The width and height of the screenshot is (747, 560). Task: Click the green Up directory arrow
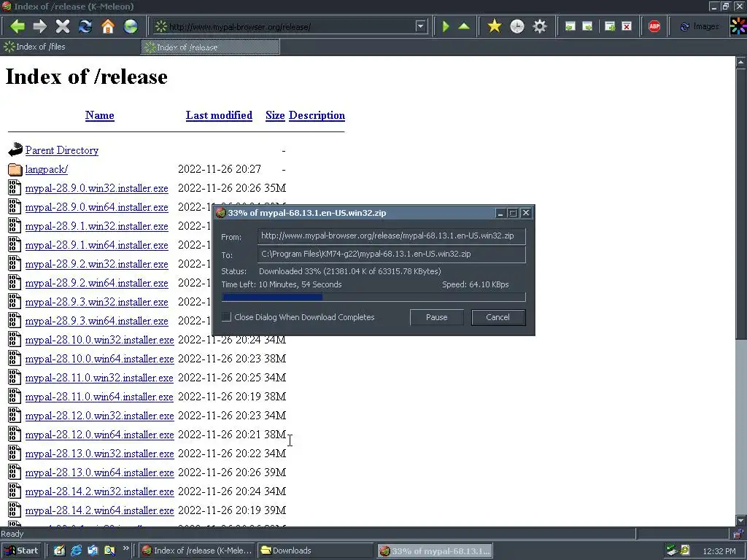pyautogui.click(x=463, y=26)
